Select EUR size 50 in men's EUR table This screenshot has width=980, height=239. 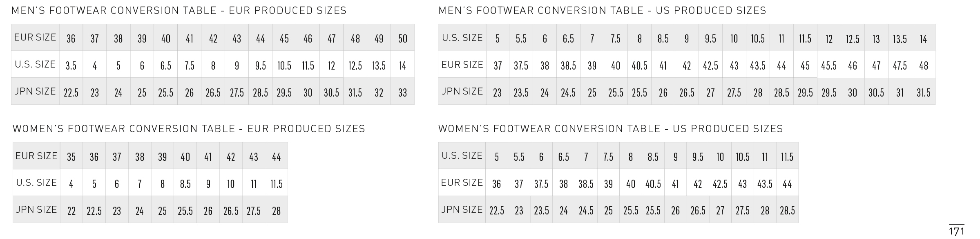(x=403, y=38)
